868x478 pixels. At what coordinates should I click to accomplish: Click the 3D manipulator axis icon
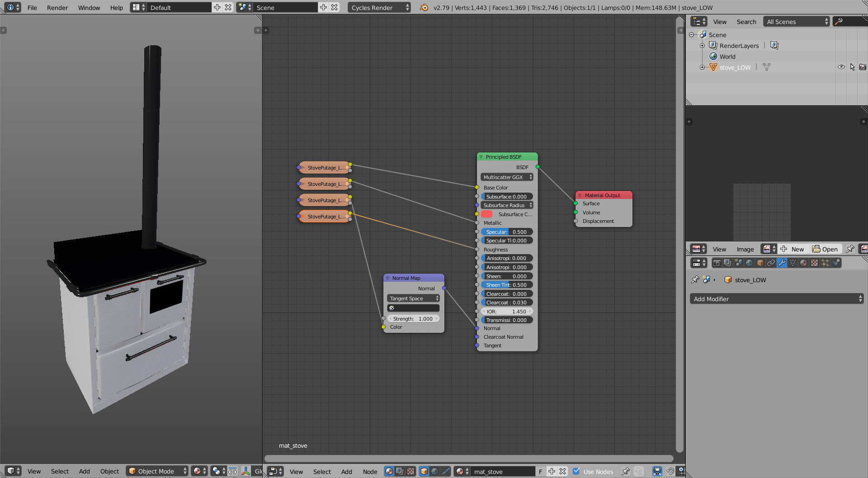[245, 471]
